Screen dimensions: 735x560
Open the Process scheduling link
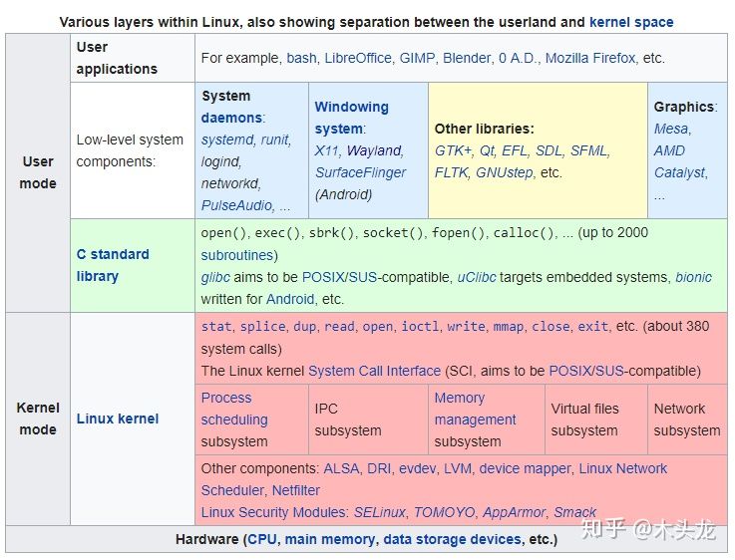pyautogui.click(x=234, y=409)
